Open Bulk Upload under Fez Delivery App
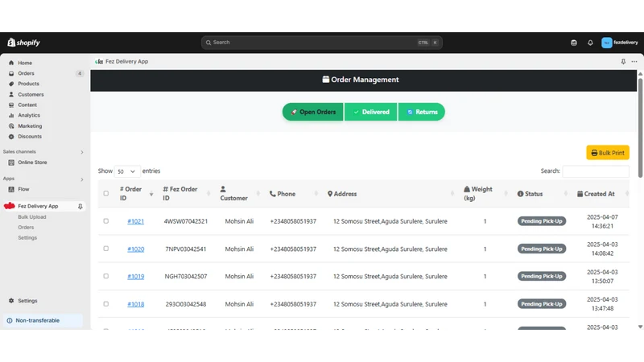Viewport: 644px width, 362px height. point(31,216)
